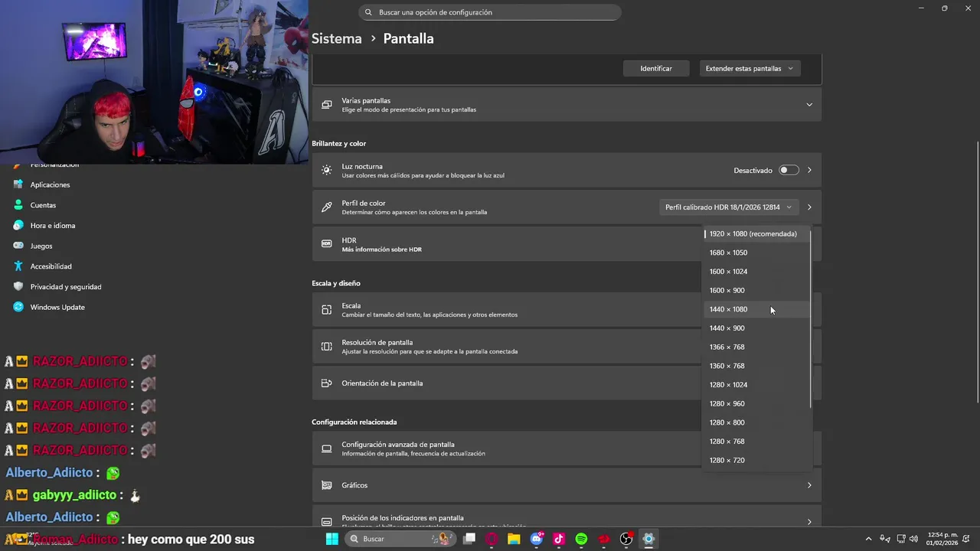The image size is (980, 551).
Task: Click the Aplicaciones sidebar icon
Action: click(x=18, y=184)
